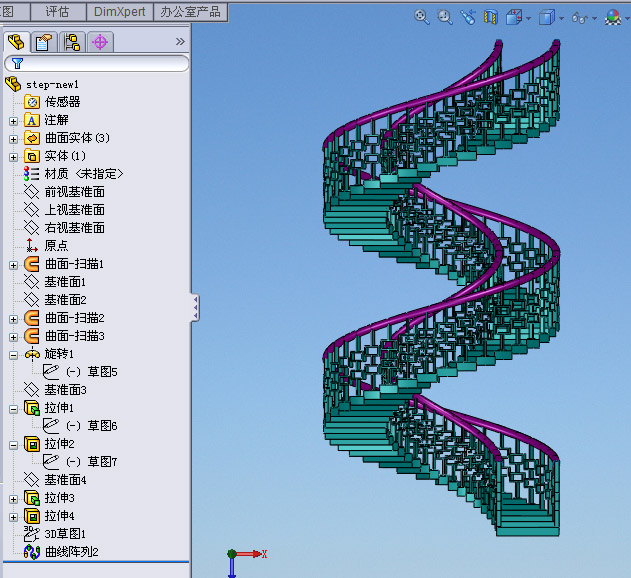Open the Hide/Show Items dropdown arrow
631x578 pixels.
pyautogui.click(x=594, y=18)
